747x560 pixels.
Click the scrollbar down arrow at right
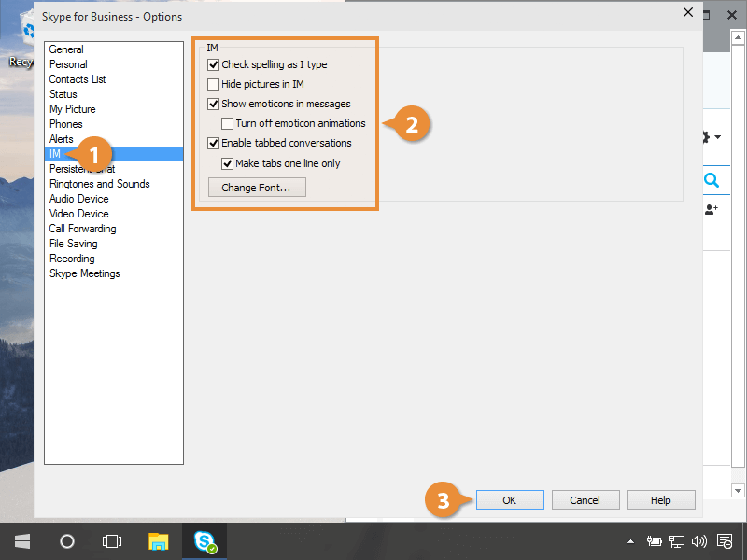point(739,490)
